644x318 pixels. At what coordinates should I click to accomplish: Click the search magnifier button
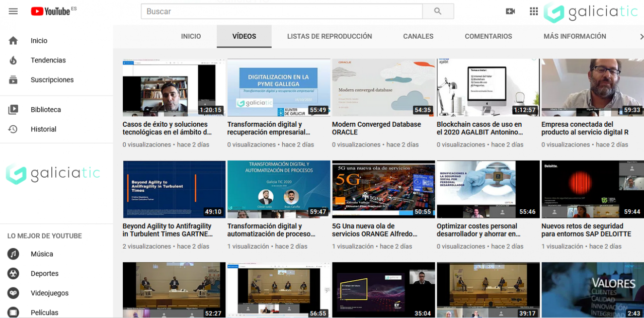[x=438, y=11]
